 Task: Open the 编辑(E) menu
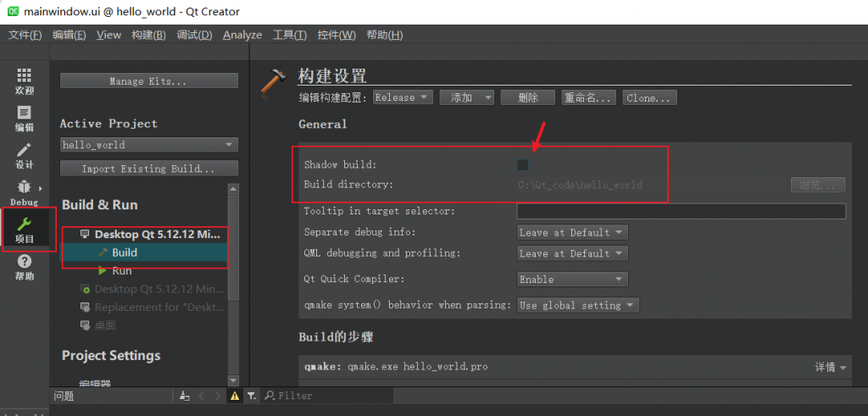pyautogui.click(x=70, y=35)
